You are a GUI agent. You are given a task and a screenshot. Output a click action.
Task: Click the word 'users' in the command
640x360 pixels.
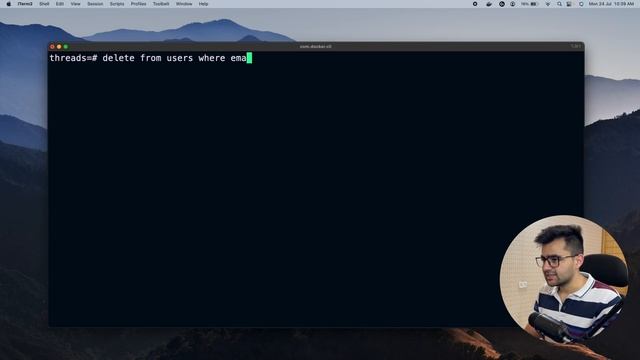(x=180, y=58)
